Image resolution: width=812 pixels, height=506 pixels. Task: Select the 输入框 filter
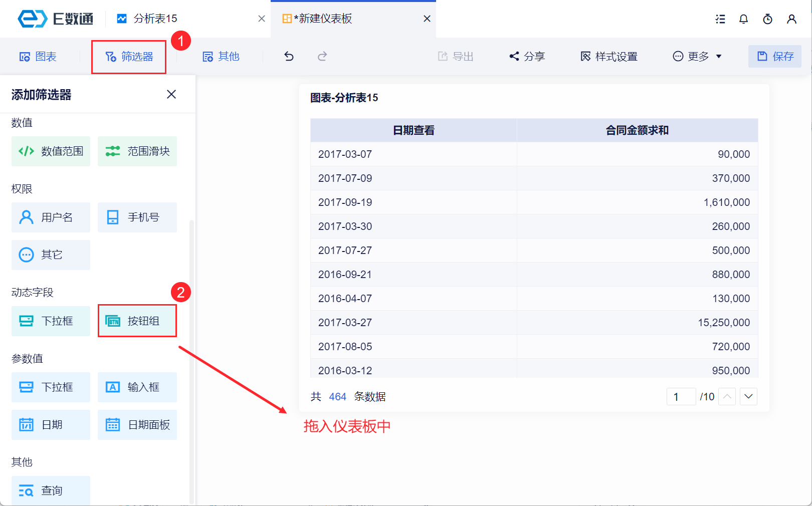[137, 387]
